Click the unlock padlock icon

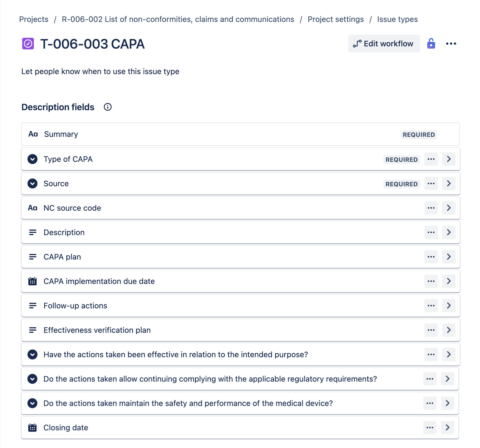pyautogui.click(x=431, y=44)
